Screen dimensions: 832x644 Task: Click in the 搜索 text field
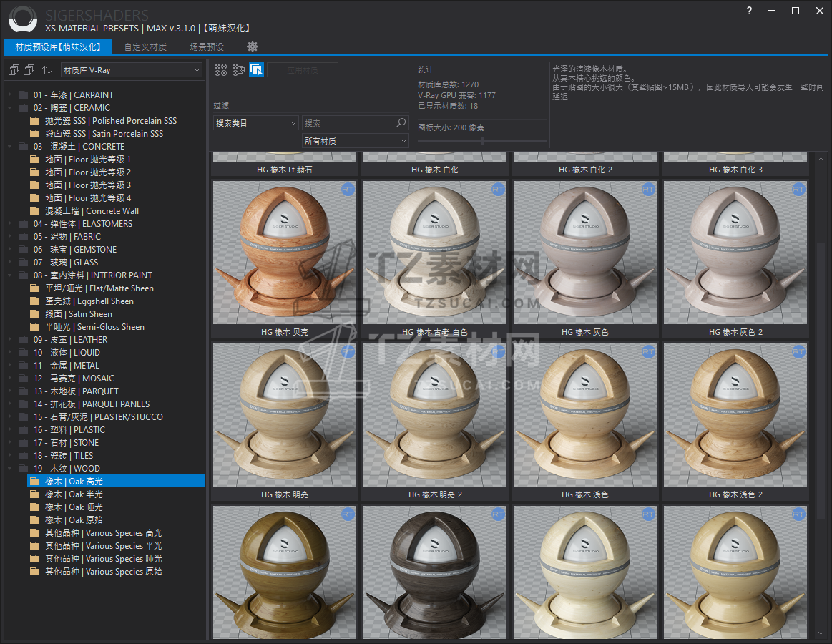pyautogui.click(x=349, y=122)
